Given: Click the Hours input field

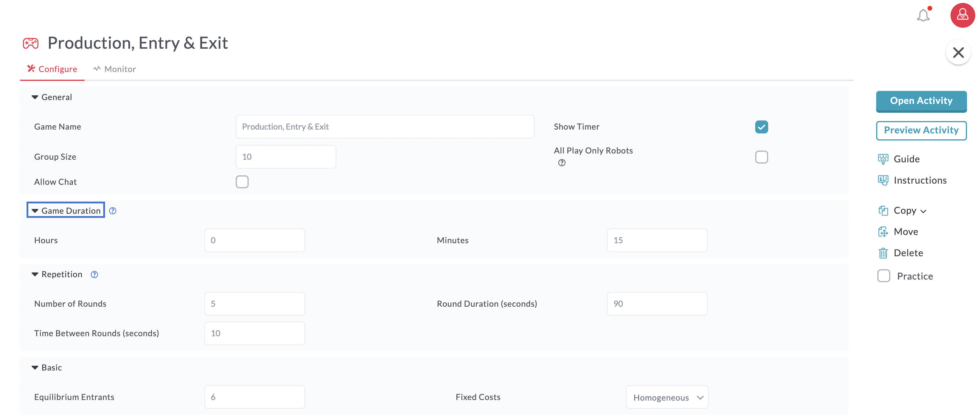Looking at the screenshot, I should pyautogui.click(x=255, y=240).
